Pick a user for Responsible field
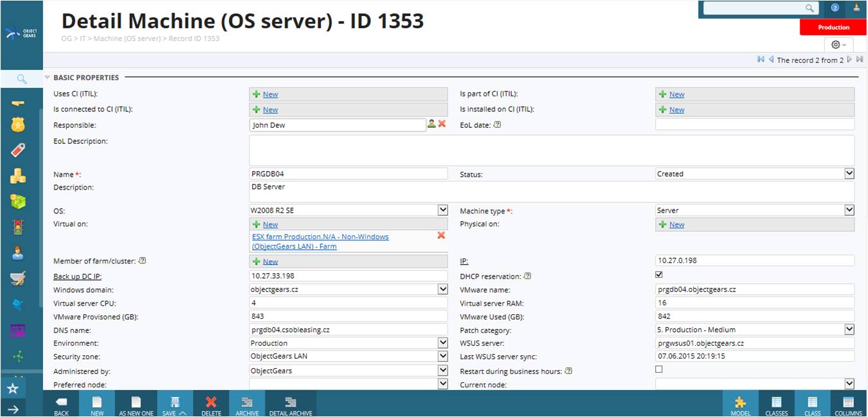868x417 pixels. click(x=431, y=123)
